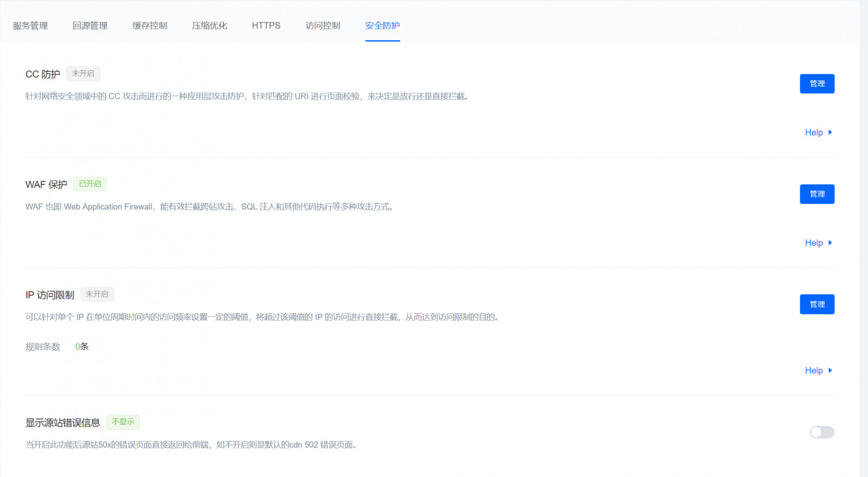This screenshot has height=477, width=868.
Task: Select the 缓存控制 tab
Action: (x=150, y=25)
